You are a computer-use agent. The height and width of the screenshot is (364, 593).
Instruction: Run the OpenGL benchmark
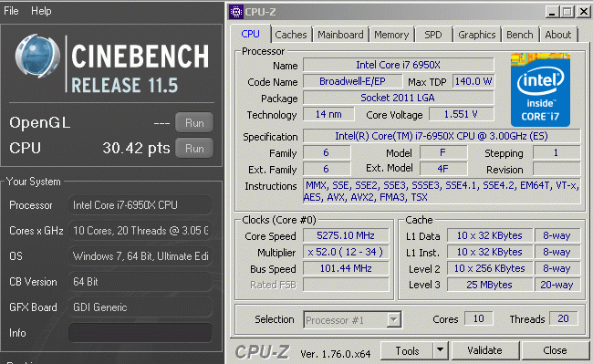194,123
